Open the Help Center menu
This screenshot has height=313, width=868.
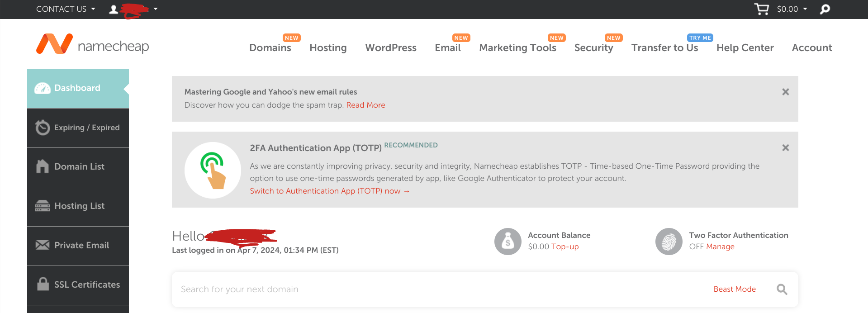(x=745, y=47)
